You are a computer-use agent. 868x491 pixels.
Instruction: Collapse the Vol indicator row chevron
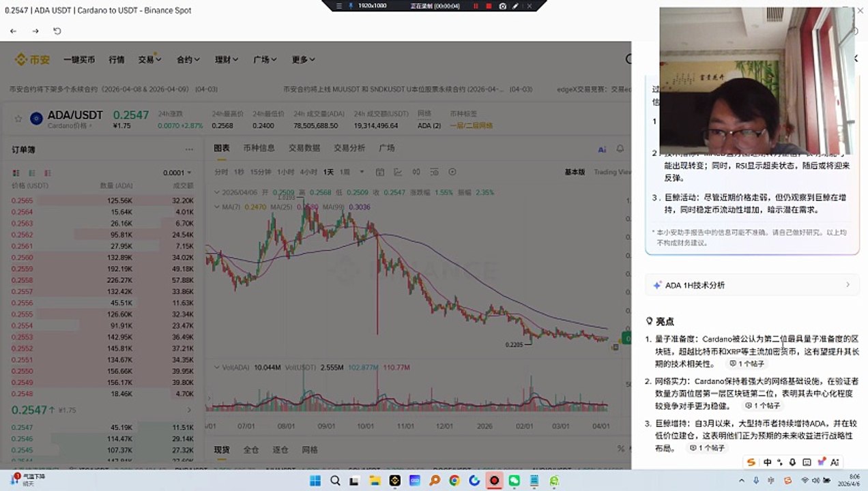[217, 368]
